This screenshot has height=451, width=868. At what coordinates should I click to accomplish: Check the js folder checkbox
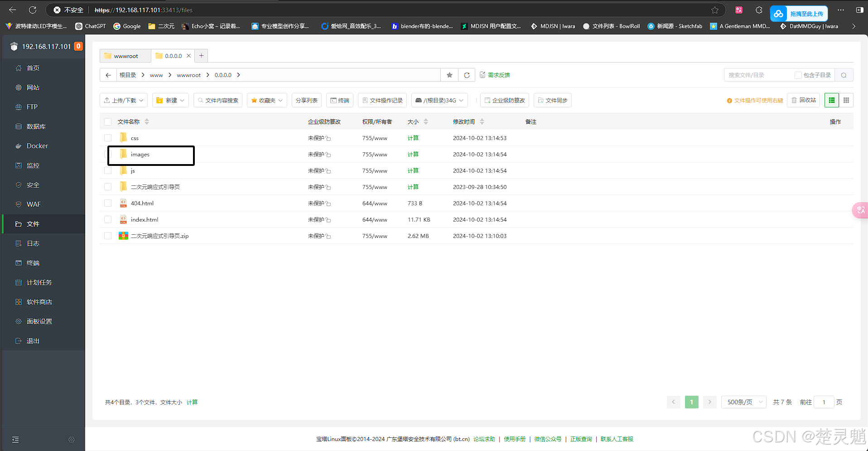[108, 170]
